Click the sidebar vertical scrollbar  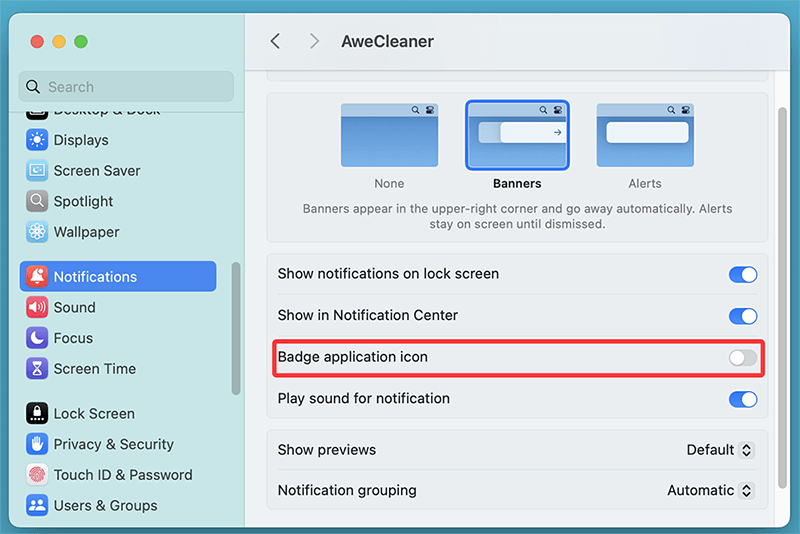(236, 328)
